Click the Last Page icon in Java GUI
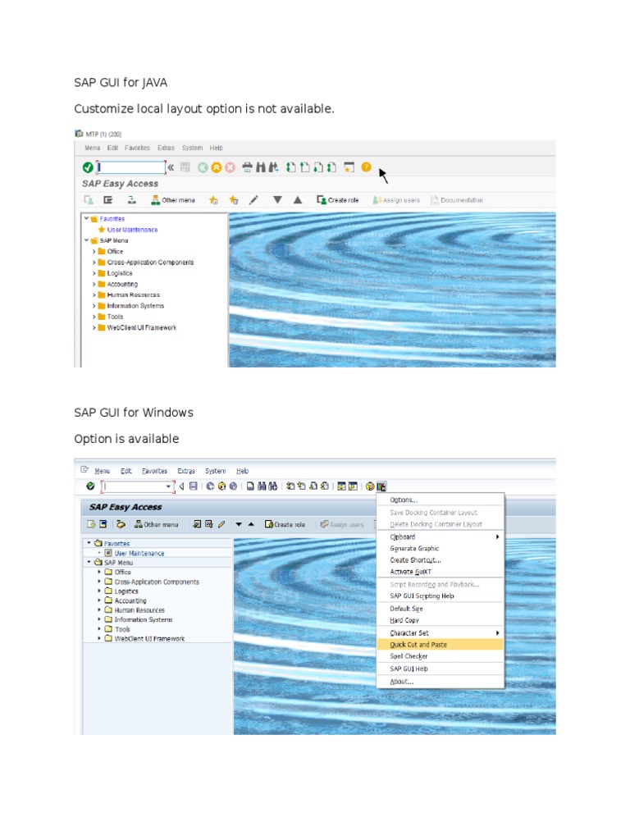 (331, 167)
